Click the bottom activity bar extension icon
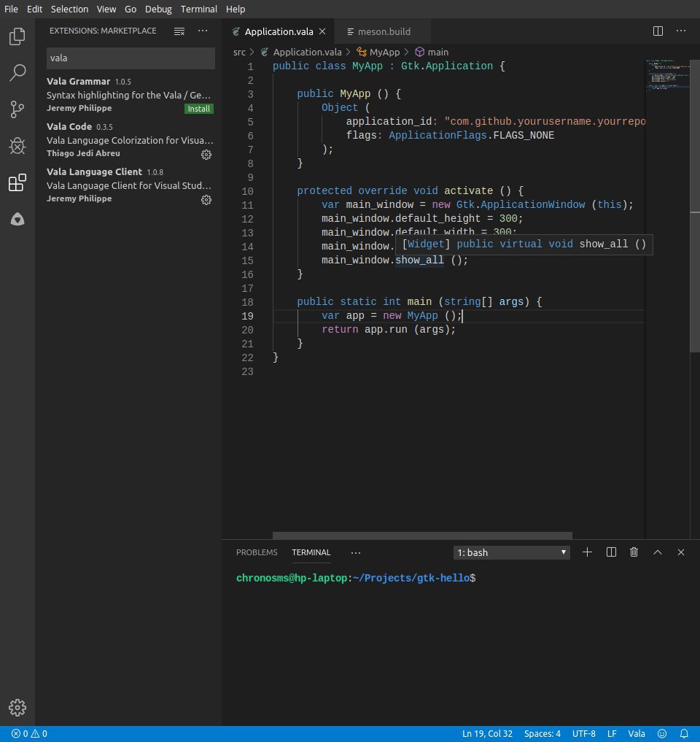The image size is (700, 742). pyautogui.click(x=17, y=219)
